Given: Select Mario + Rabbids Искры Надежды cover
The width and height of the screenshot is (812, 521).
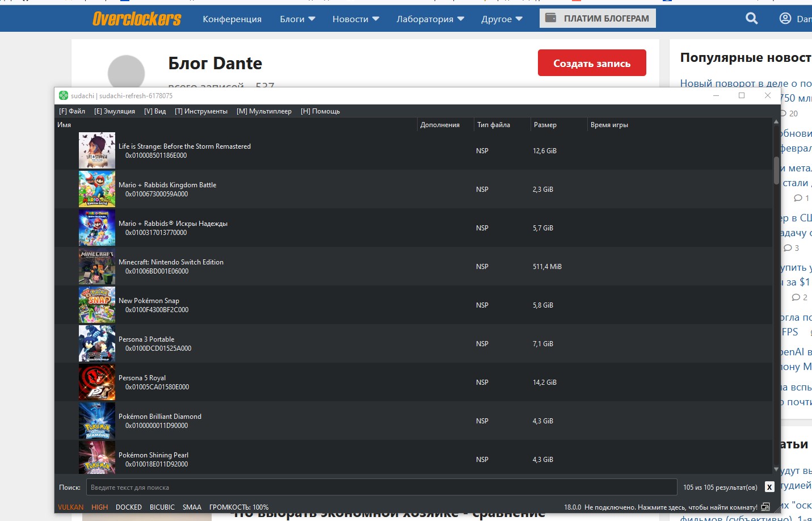Looking at the screenshot, I should (97, 228).
